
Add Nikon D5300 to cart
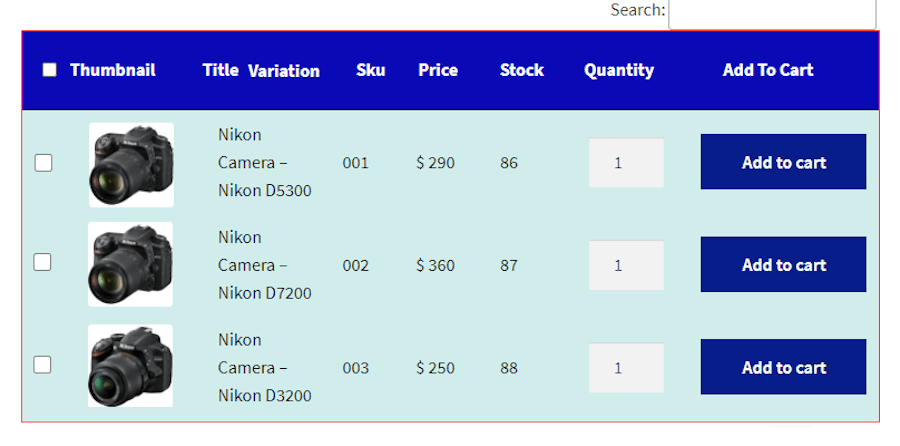click(783, 162)
